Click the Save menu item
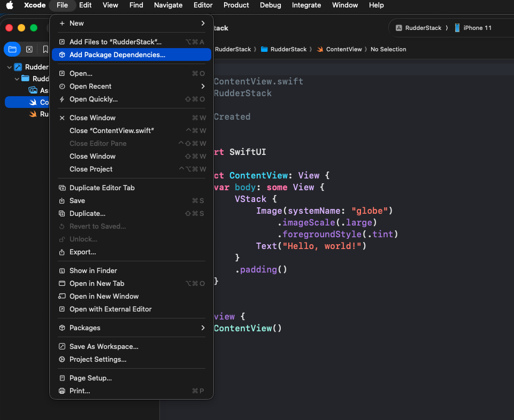Screen dimensions: 514x420 coord(132,200)
